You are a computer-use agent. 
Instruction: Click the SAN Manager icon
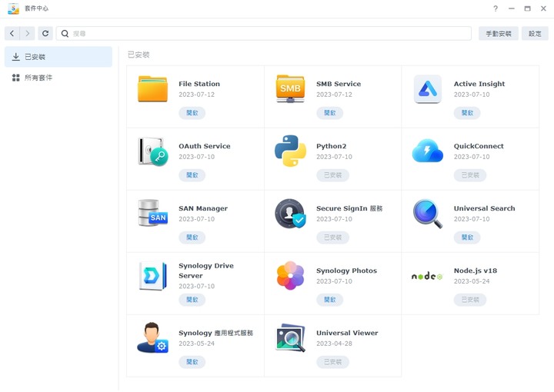152,213
